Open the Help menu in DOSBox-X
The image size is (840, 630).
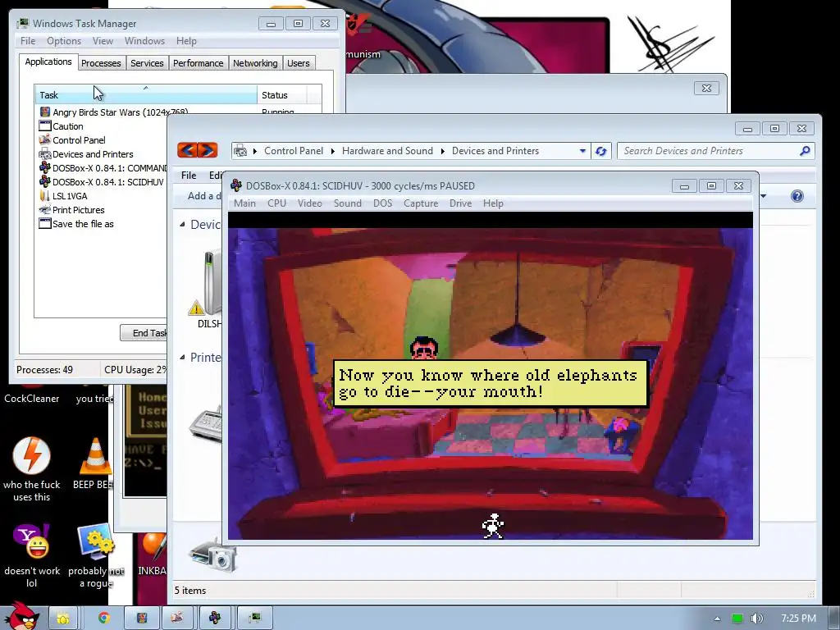click(493, 203)
